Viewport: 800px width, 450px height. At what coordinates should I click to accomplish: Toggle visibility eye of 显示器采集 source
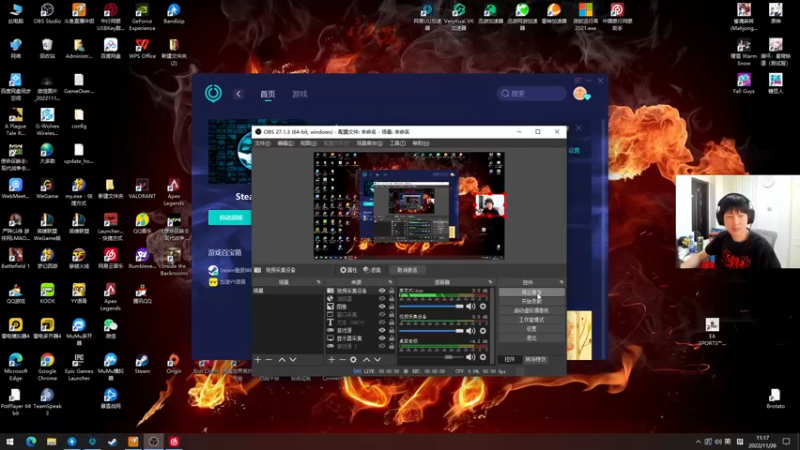[382, 338]
